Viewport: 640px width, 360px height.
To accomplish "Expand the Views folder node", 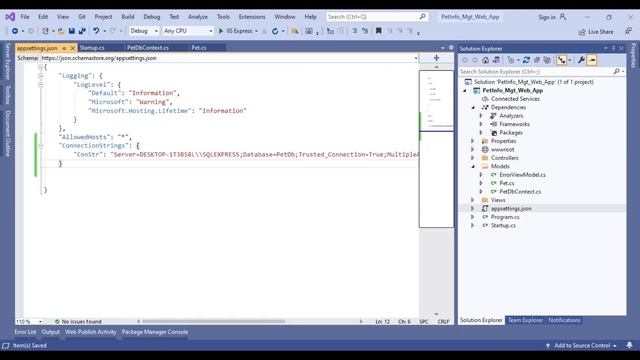I will (473, 200).
